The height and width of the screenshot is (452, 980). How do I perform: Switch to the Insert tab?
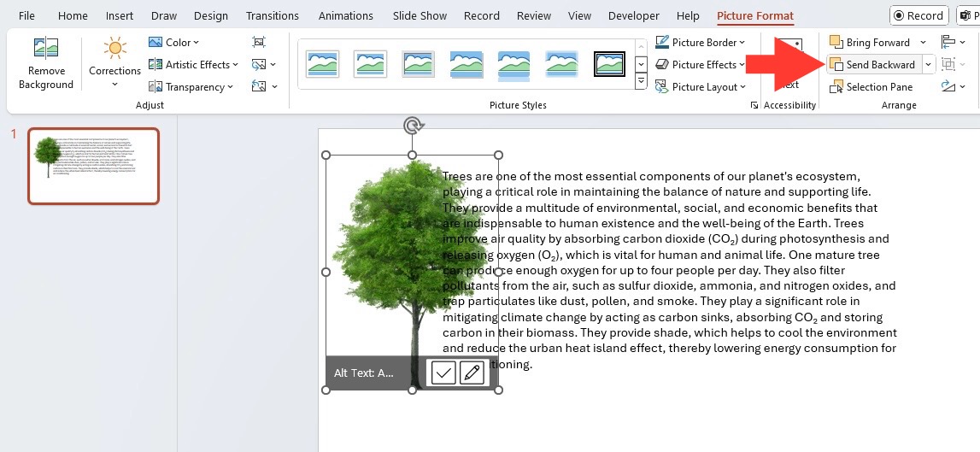click(x=120, y=15)
